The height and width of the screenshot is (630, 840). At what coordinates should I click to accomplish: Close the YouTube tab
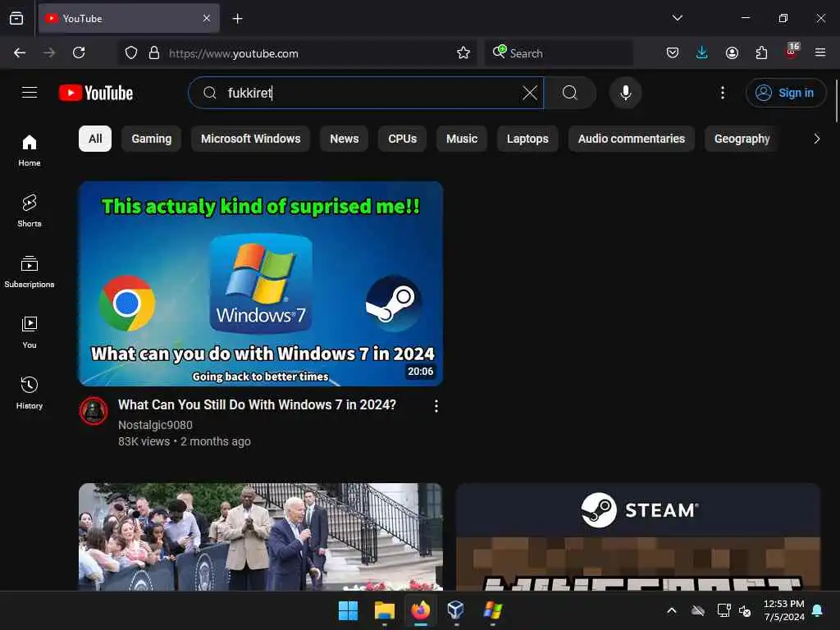click(x=207, y=18)
